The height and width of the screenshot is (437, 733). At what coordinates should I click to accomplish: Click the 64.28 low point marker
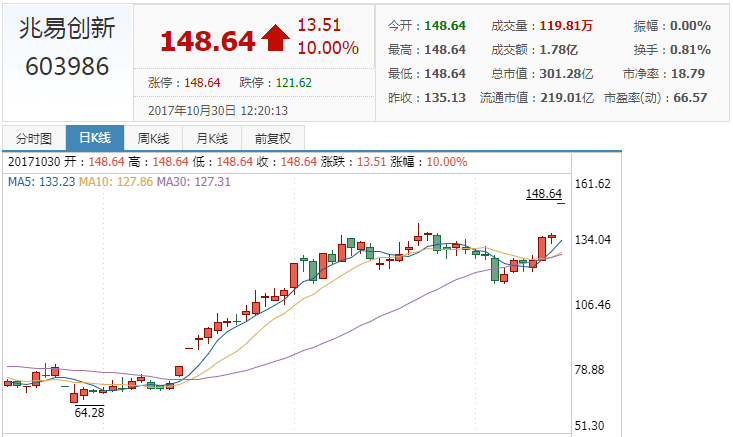tap(88, 411)
